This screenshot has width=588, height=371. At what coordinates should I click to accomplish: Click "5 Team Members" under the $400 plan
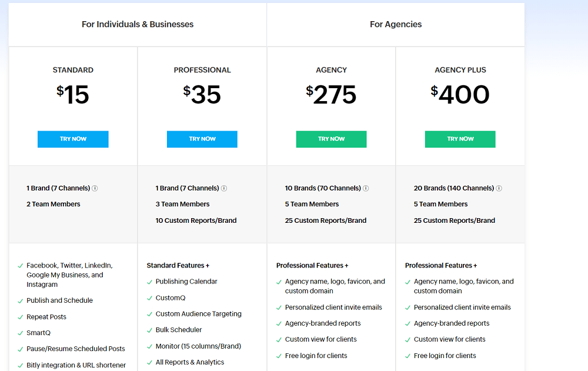pyautogui.click(x=440, y=204)
